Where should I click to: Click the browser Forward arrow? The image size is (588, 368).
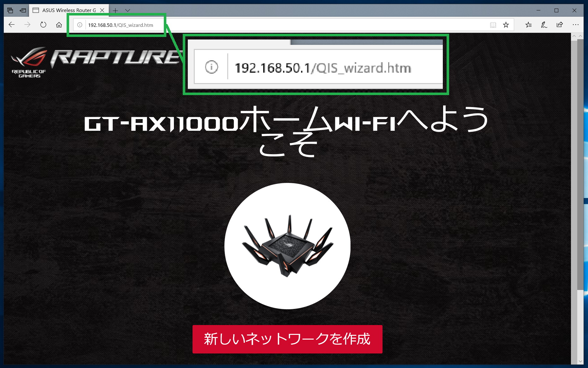(x=27, y=25)
